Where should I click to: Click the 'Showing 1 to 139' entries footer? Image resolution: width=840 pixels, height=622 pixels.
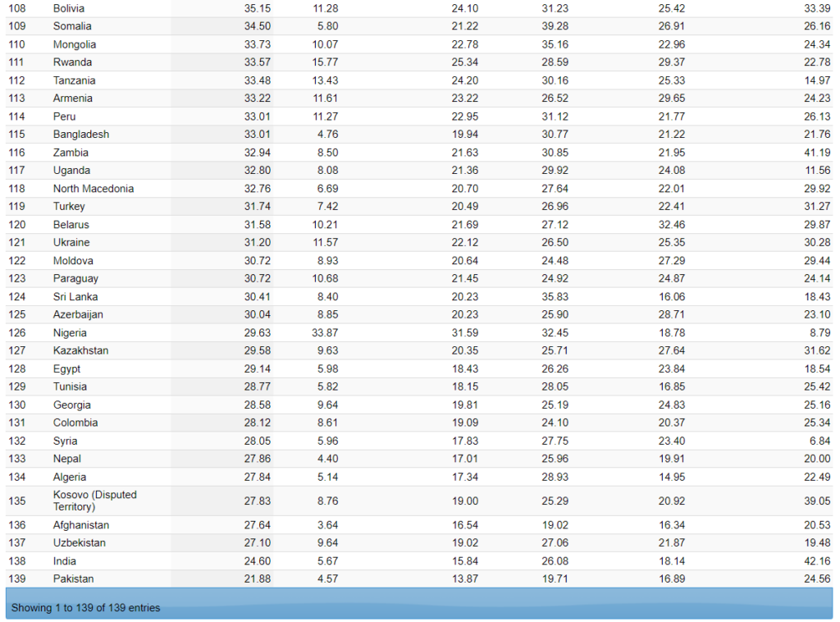(85, 608)
